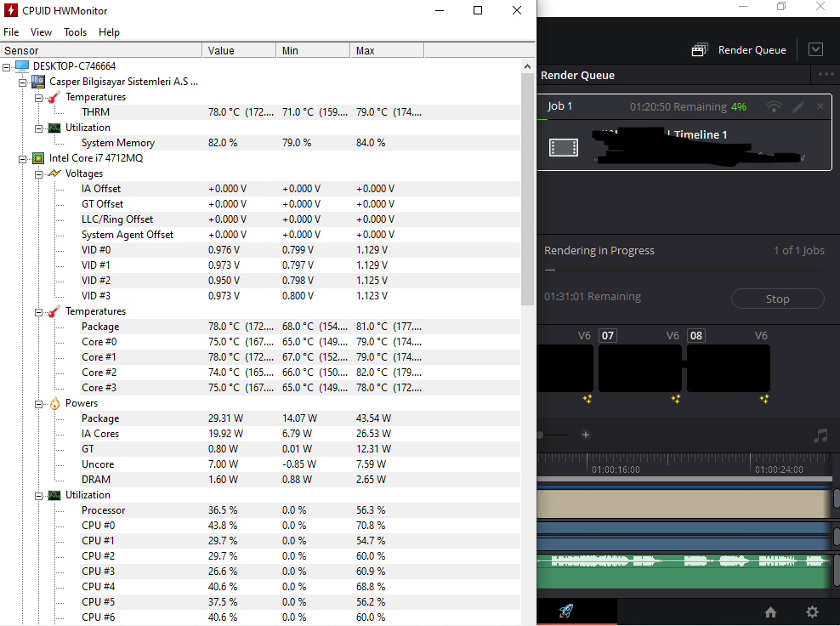Remove Job 1 with the X icon
This screenshot has height=626, width=840.
(x=820, y=106)
